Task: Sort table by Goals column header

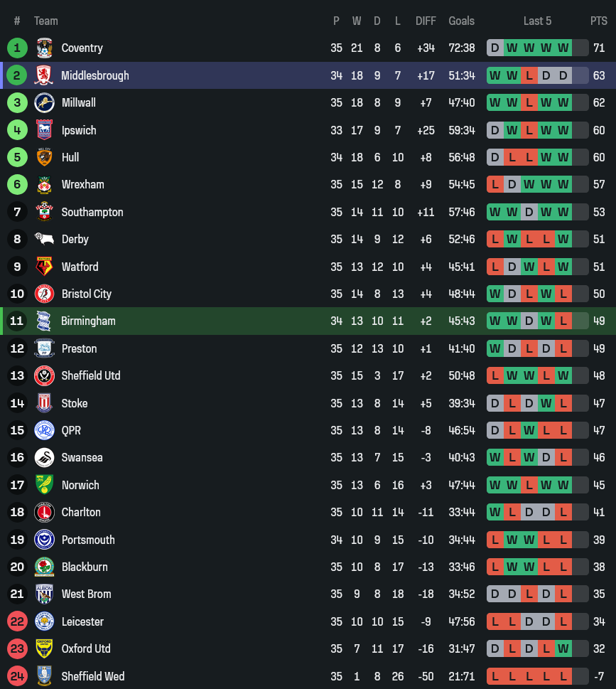Action: coord(461,21)
